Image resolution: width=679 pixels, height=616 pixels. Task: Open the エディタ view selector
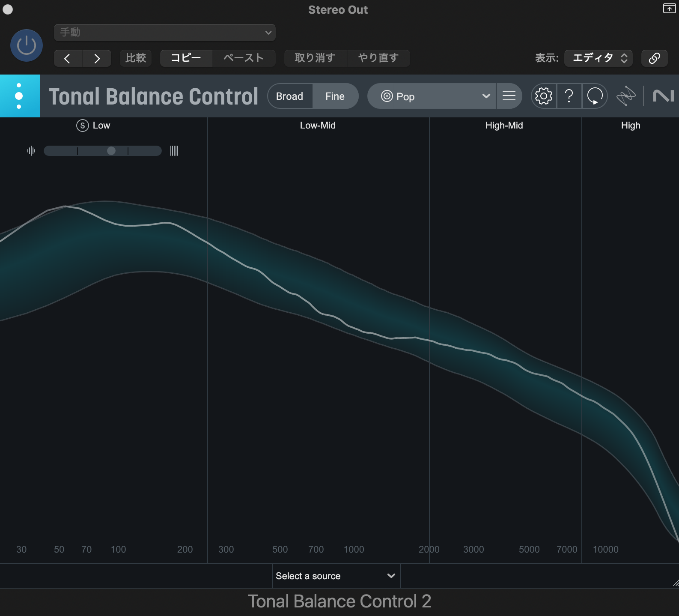coord(599,58)
